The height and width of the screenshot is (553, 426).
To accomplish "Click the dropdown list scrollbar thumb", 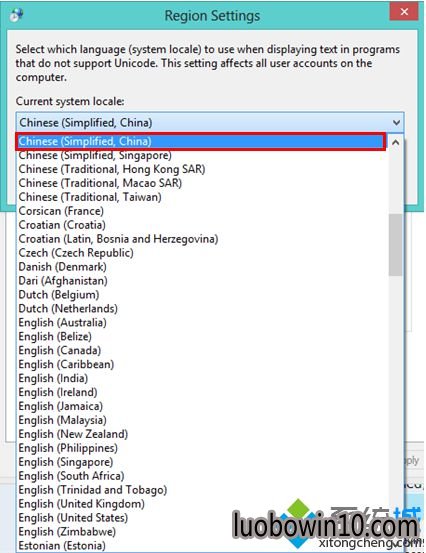I will 396,244.
